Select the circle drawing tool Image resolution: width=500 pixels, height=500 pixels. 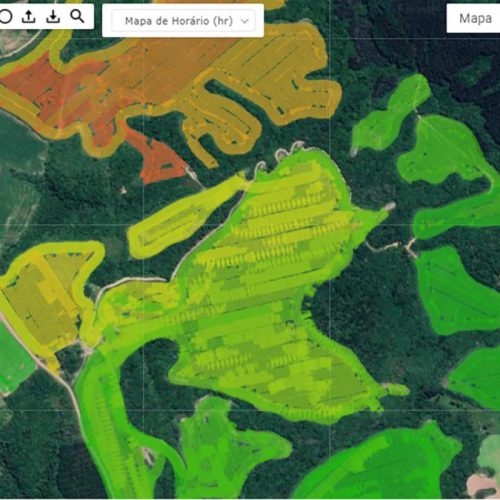[5, 16]
